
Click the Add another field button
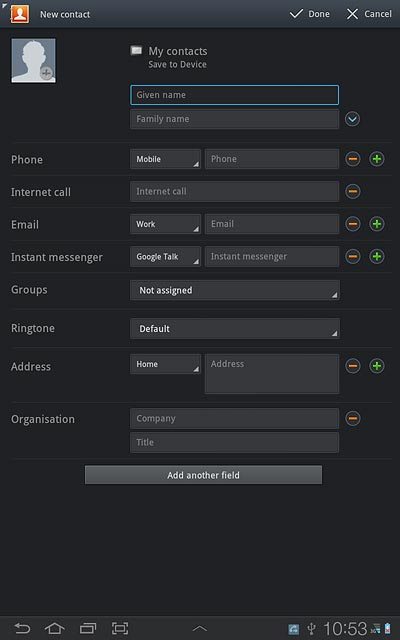click(203, 475)
